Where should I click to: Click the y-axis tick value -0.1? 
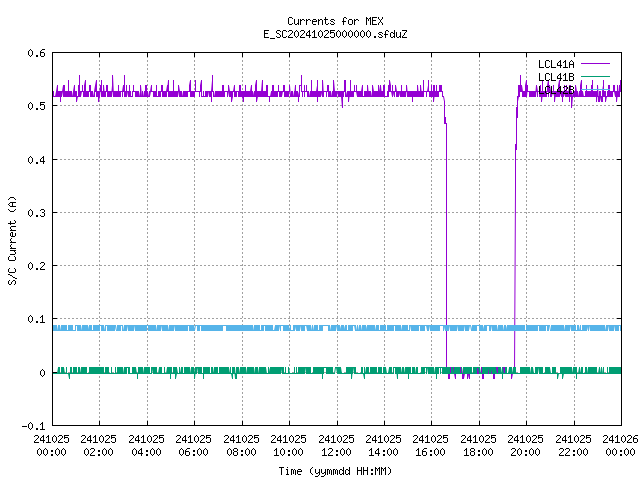[x=33, y=426]
